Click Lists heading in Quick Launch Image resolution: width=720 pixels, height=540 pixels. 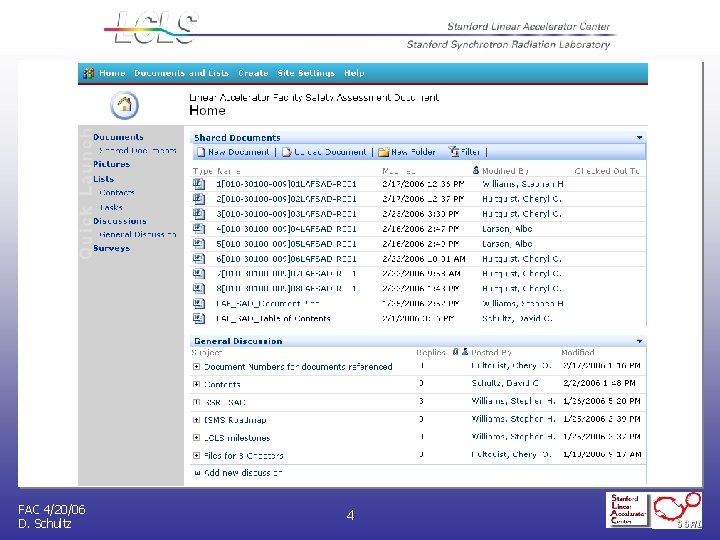[103, 179]
